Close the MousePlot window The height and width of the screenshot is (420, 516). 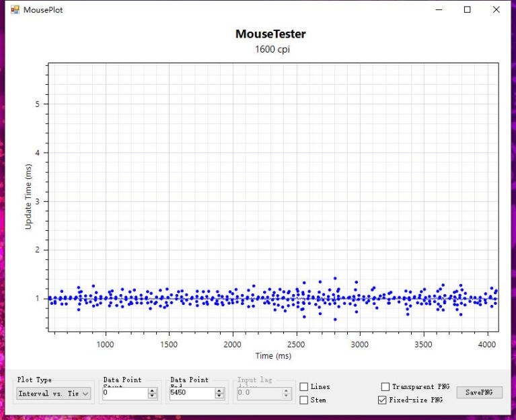(496, 10)
